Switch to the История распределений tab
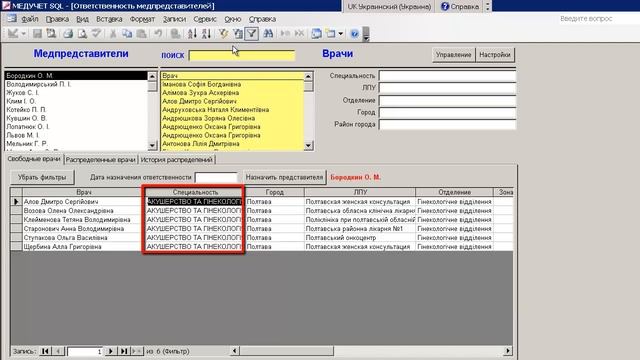 pyautogui.click(x=177, y=160)
